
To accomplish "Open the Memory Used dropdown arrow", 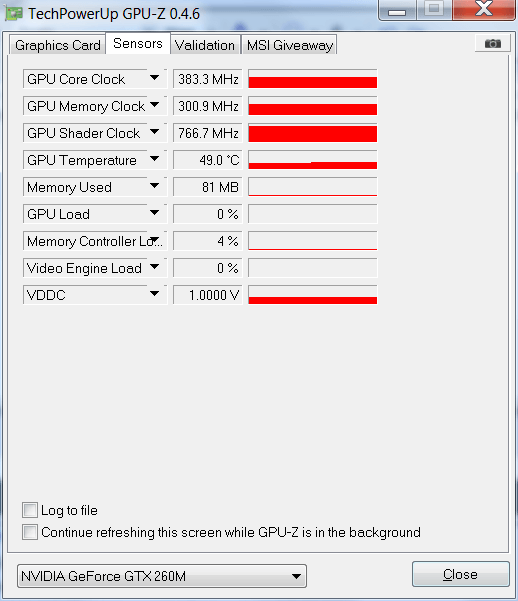I will [x=155, y=186].
